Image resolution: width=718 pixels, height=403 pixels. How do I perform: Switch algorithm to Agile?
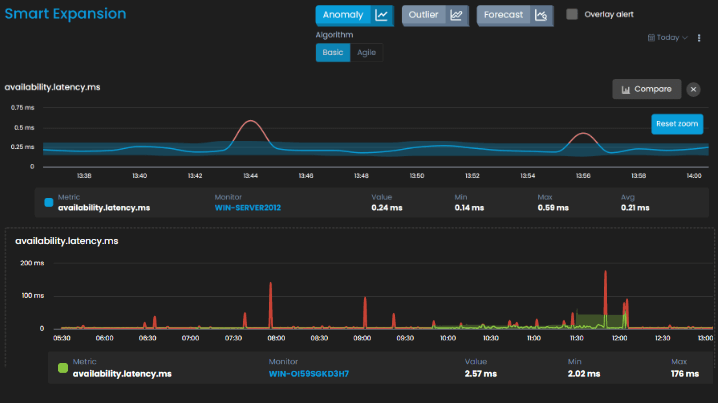(366, 53)
